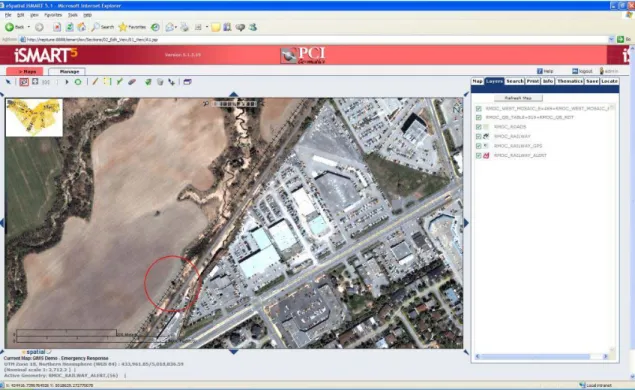Switch to the Locate panel tab
635x390 pixels.
609,81
